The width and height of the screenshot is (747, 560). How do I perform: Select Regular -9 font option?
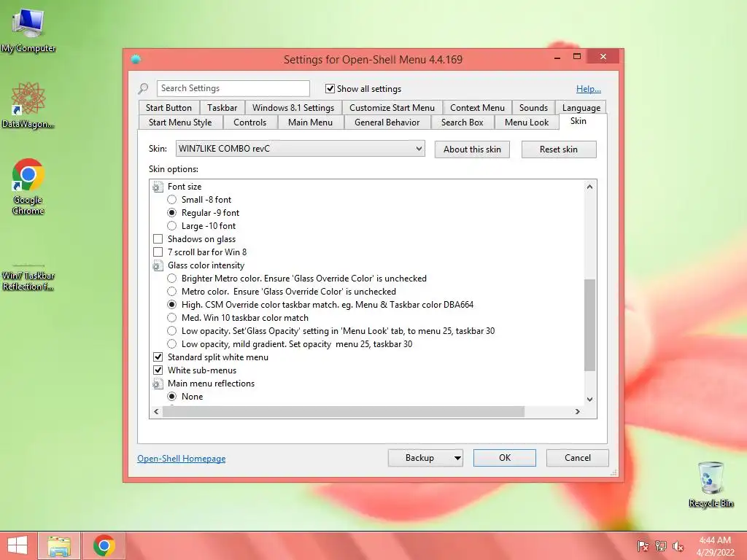172,213
